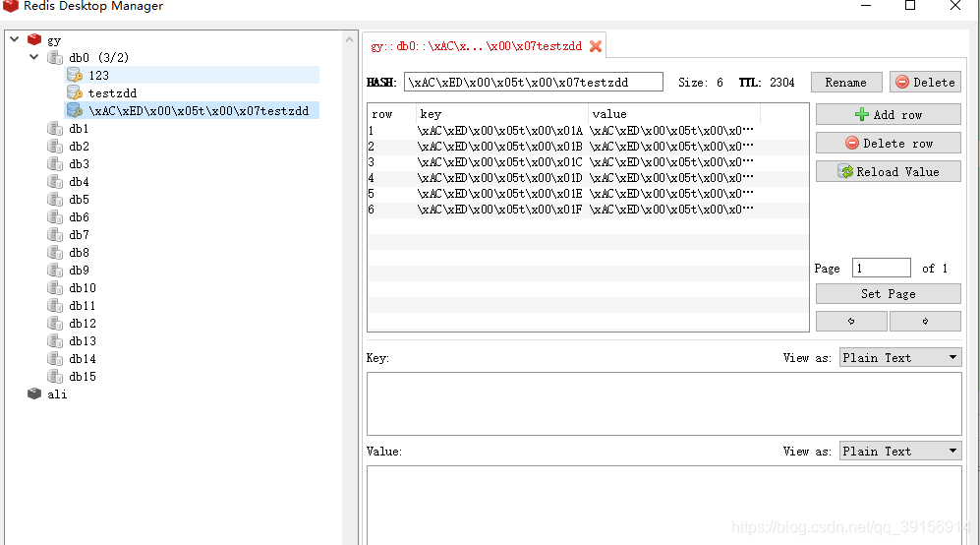This screenshot has width=980, height=545.
Task: Select the db0 database icon
Action: [55, 58]
